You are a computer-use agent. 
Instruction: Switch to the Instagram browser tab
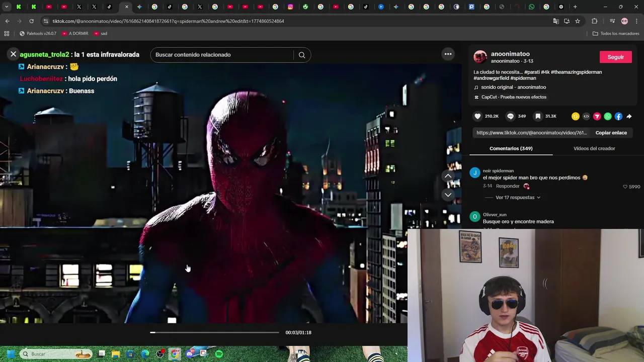point(290,7)
